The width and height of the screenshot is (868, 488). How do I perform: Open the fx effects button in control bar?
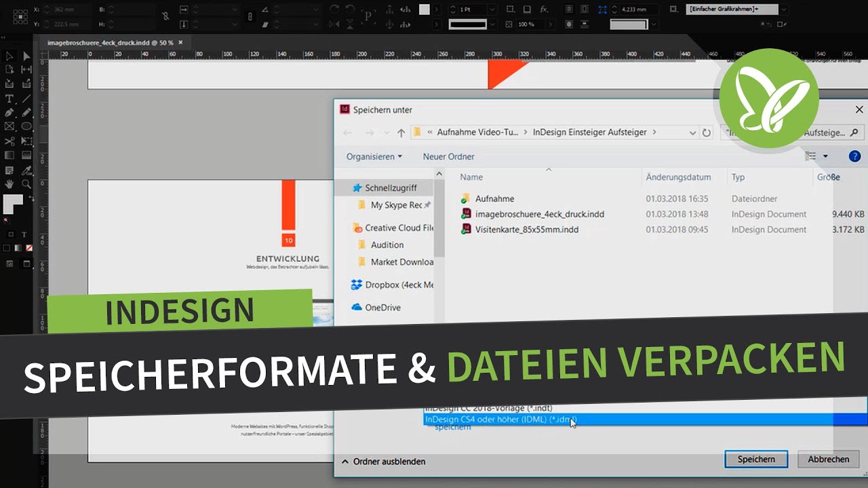click(544, 9)
